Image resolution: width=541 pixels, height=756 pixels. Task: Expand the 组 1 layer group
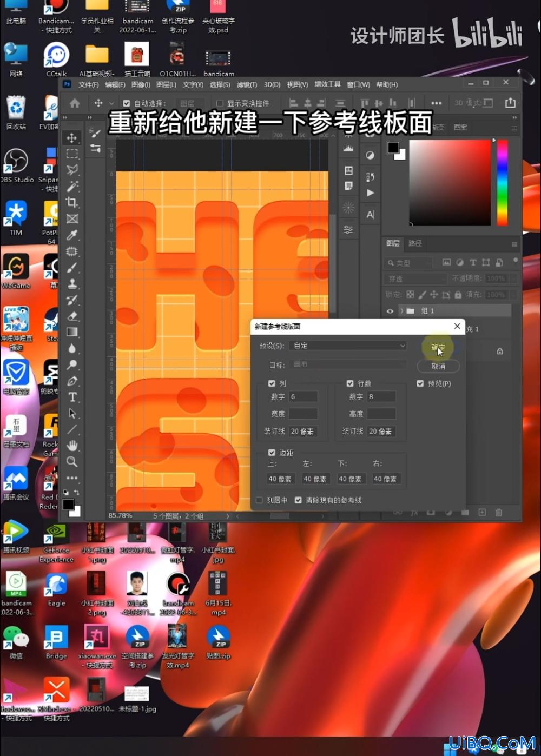coord(401,311)
